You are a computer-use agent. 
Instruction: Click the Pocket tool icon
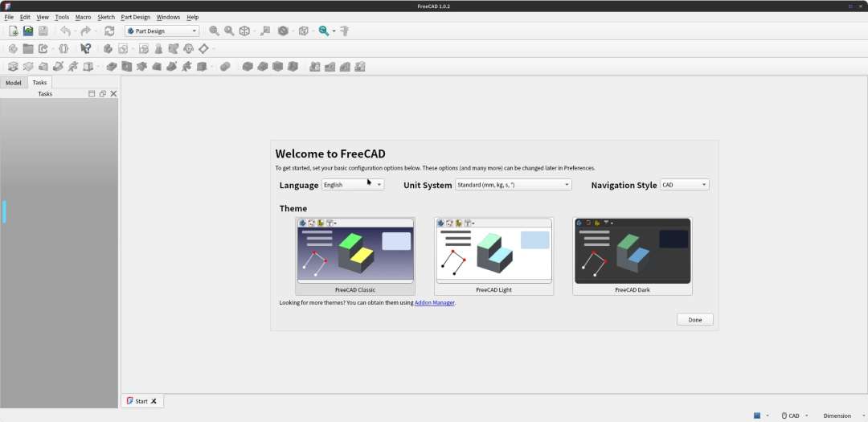(x=112, y=67)
